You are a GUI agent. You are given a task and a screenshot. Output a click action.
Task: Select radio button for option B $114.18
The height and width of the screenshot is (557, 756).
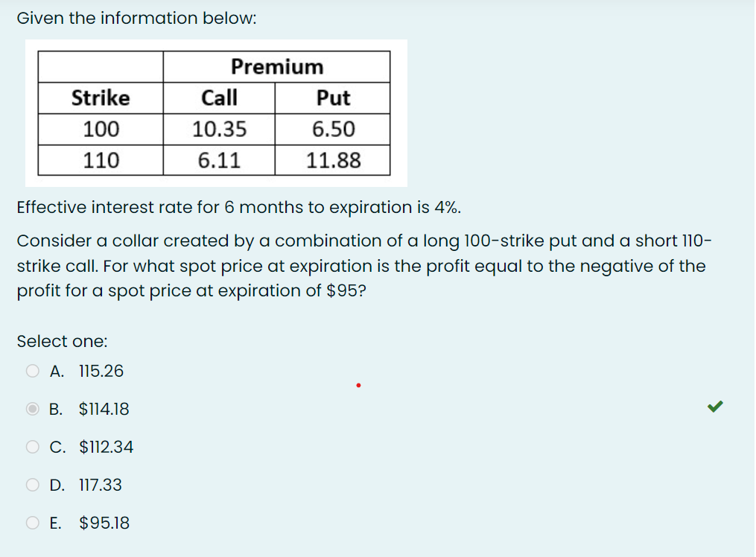pos(32,408)
